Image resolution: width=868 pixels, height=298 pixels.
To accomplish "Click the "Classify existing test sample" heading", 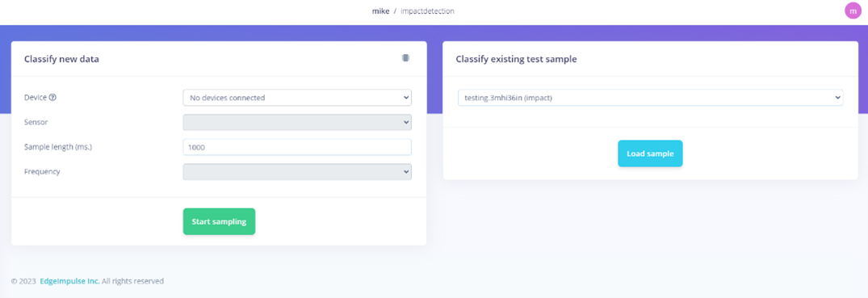I will coord(516,59).
